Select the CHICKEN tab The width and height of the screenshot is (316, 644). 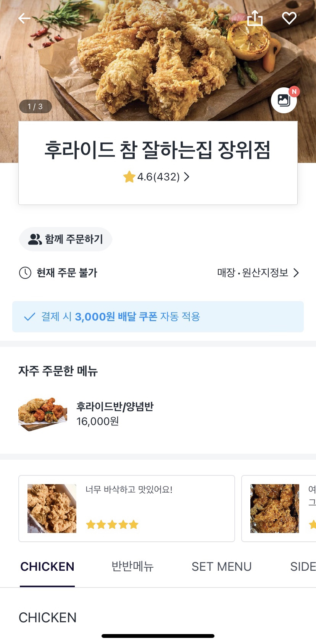47,567
